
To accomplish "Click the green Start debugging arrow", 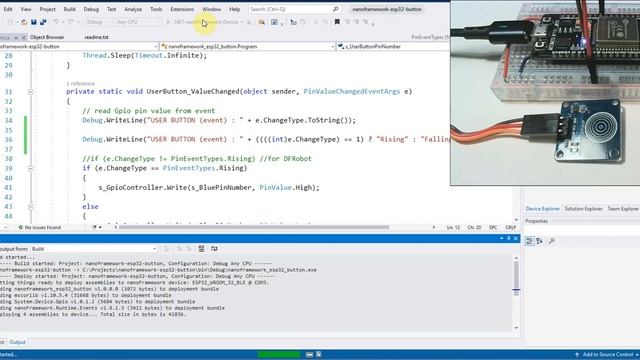I will (168, 22).
